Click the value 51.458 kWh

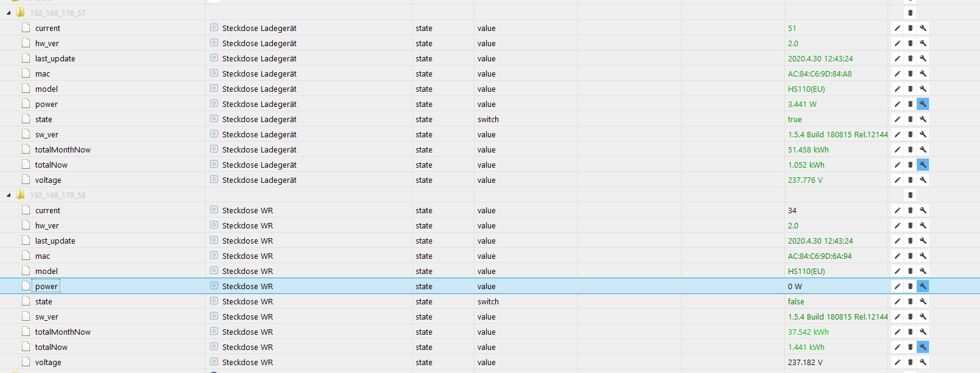(x=808, y=149)
